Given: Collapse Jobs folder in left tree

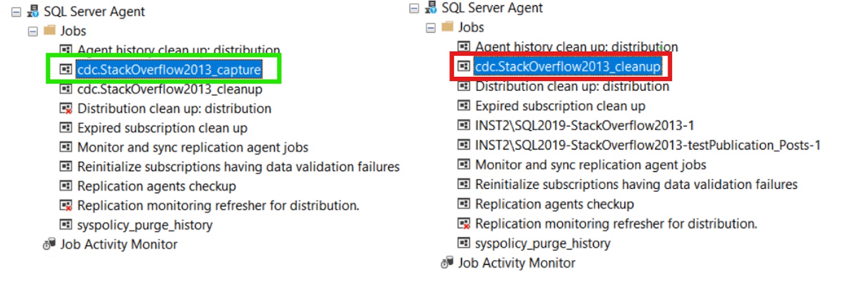Looking at the screenshot, I should (33, 32).
